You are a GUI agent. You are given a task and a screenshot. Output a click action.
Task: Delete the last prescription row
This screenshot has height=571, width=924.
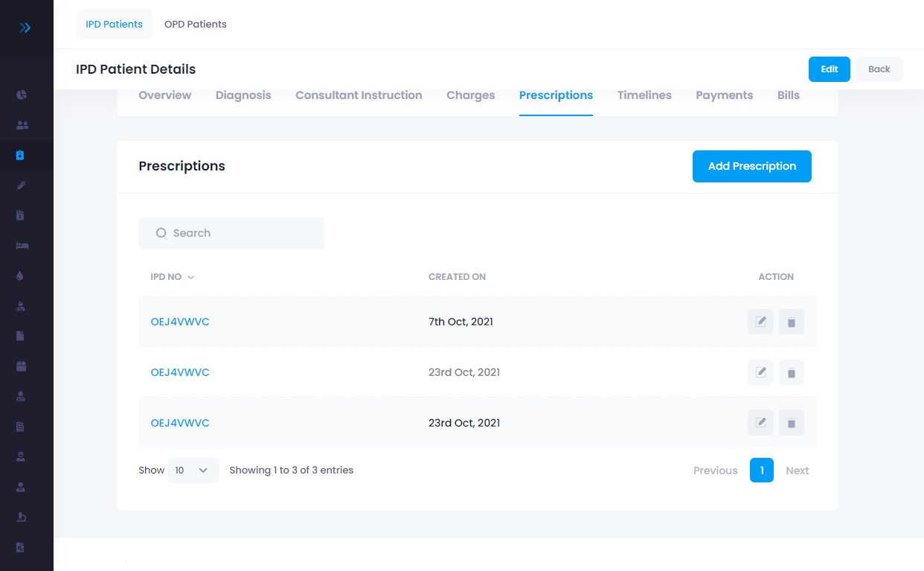coord(791,423)
